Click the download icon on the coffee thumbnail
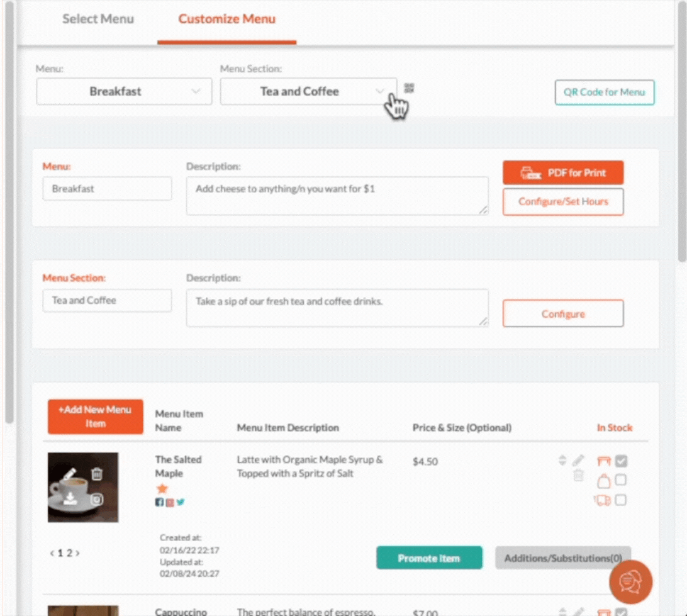This screenshot has height=616, width=687. (x=70, y=498)
